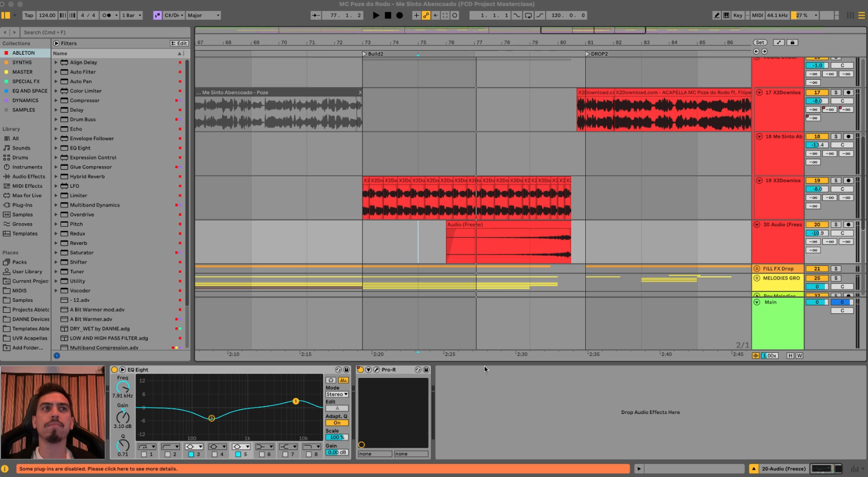Click the EQ Eight save preset icon
Image resolution: width=868 pixels, height=477 pixels.
click(x=346, y=370)
